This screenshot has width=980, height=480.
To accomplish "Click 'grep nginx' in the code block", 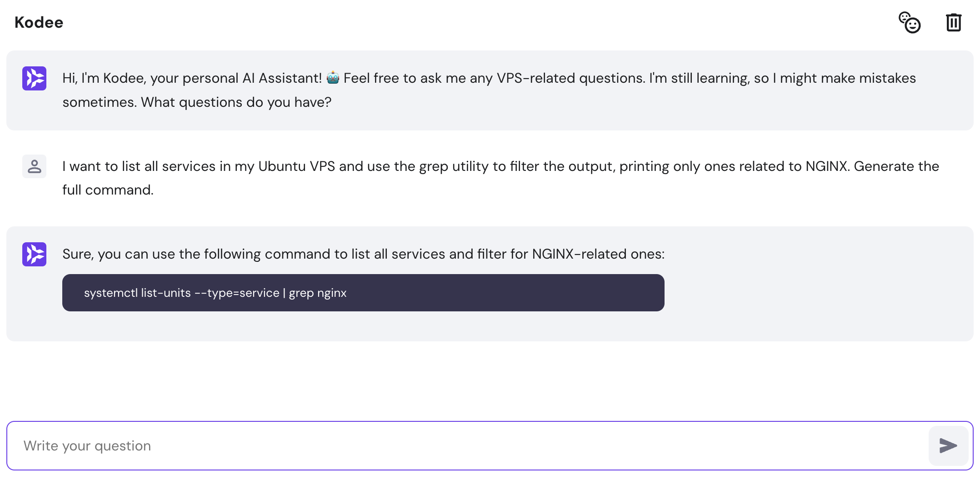I will [318, 293].
